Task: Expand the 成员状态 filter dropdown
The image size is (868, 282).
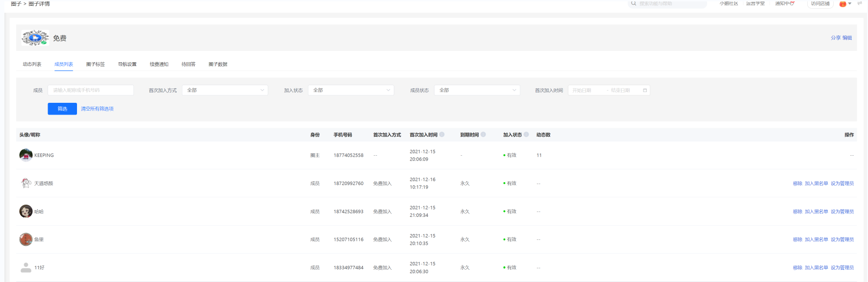Action: tap(477, 91)
